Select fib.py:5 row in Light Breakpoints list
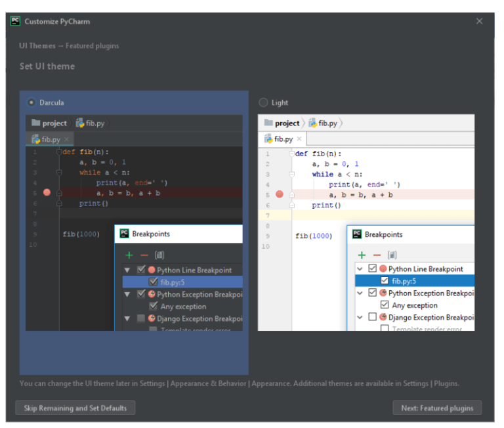Viewport: 504px width, 428px height. coord(415,281)
